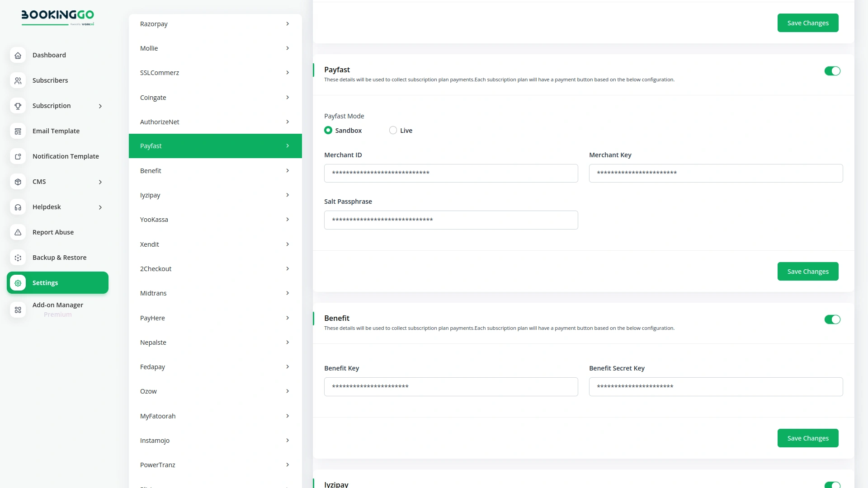
Task: Select the Notification Template icon
Action: pos(18,156)
